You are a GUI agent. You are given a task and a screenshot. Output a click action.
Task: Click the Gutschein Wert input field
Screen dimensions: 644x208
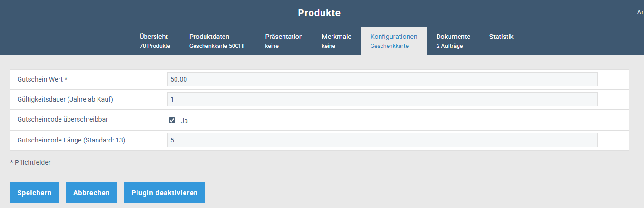click(382, 79)
